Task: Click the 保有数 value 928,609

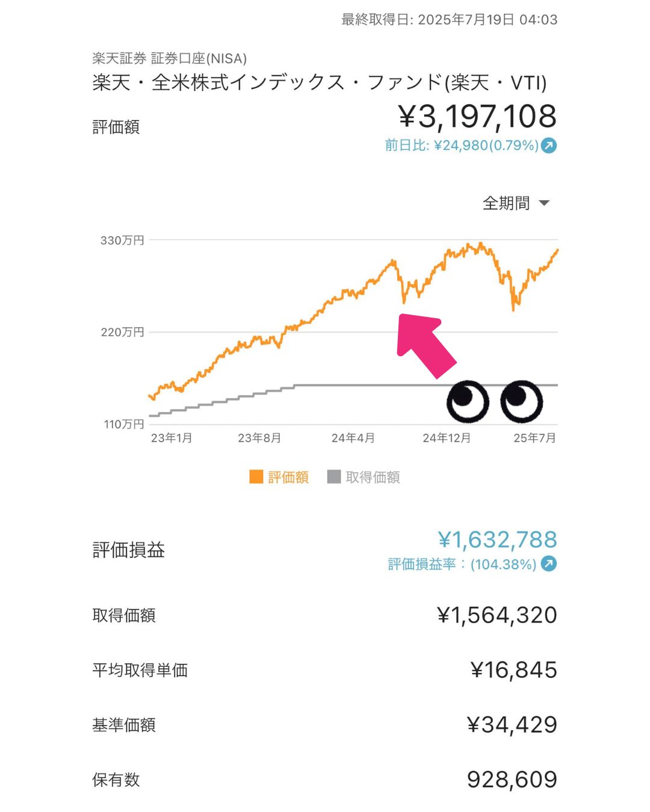Action: (512, 780)
